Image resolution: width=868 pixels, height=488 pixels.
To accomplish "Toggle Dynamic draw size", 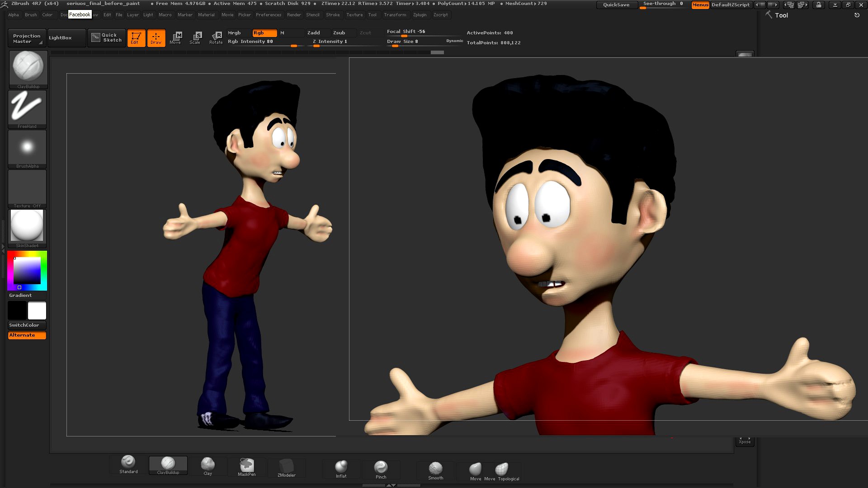I will click(x=454, y=41).
